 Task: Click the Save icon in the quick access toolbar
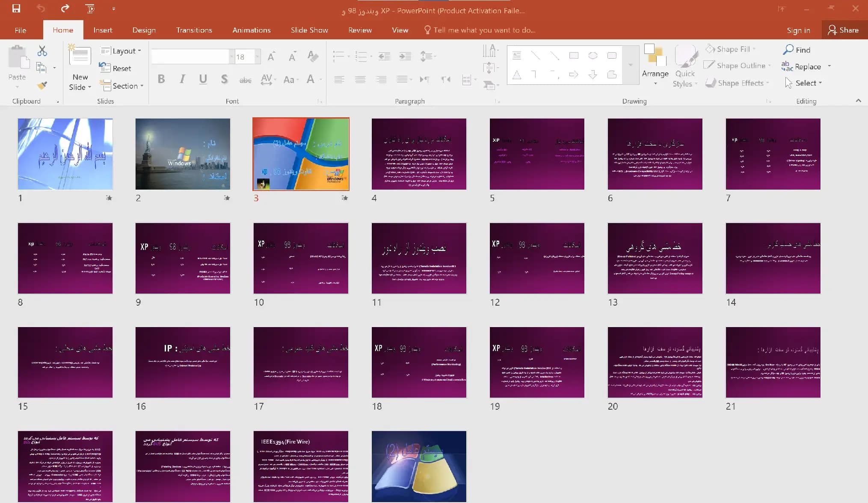(16, 8)
